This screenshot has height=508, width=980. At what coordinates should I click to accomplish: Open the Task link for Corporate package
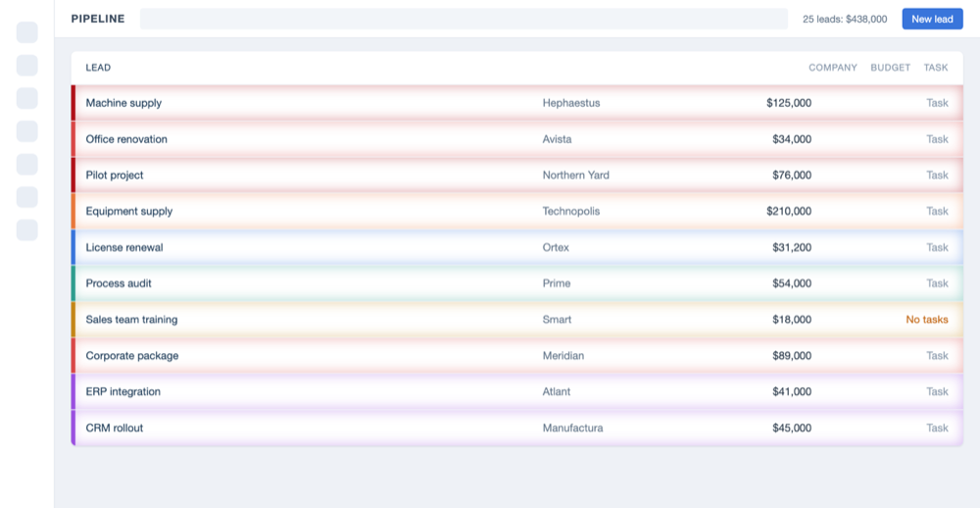click(937, 355)
